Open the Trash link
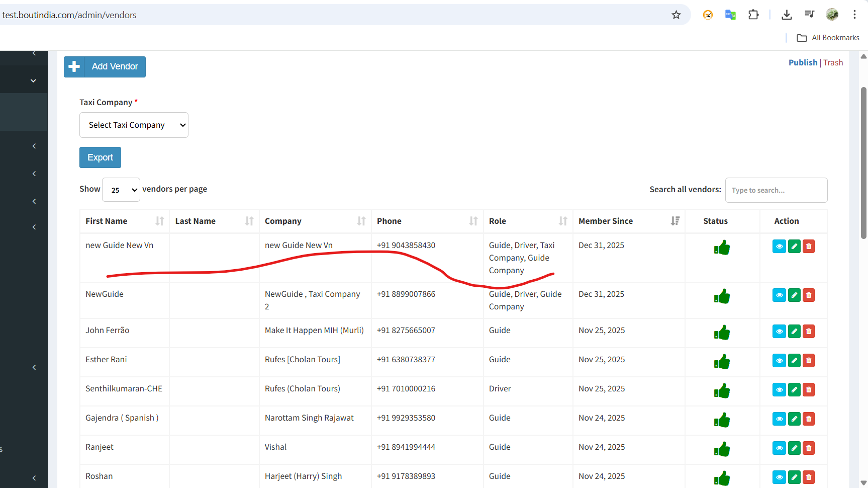The image size is (868, 488). coord(833,62)
